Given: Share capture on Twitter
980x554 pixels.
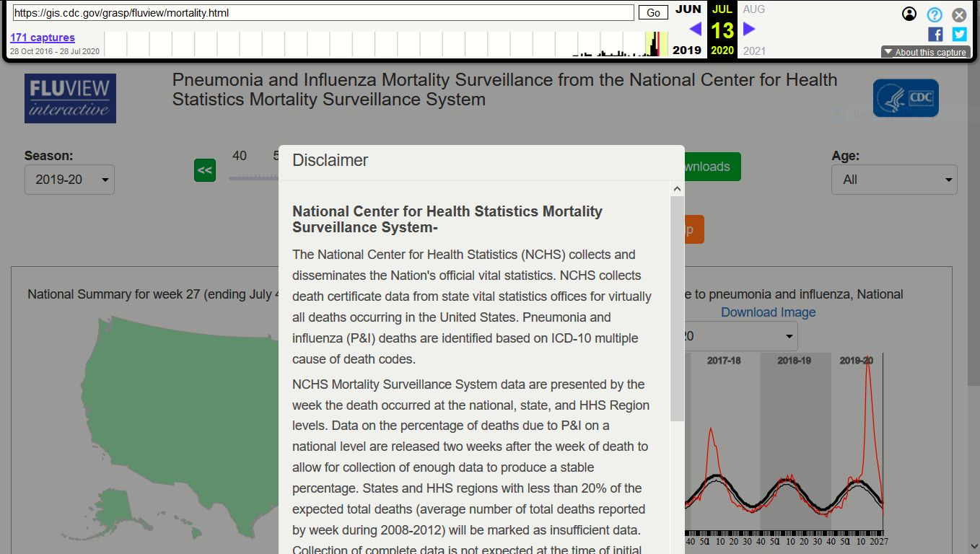Looking at the screenshot, I should 959,34.
